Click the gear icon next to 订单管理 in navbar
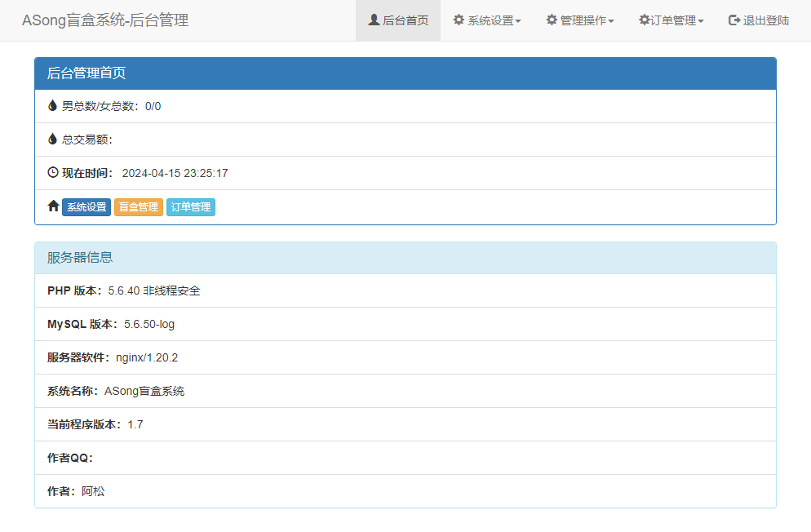The image size is (811, 532). (x=644, y=20)
